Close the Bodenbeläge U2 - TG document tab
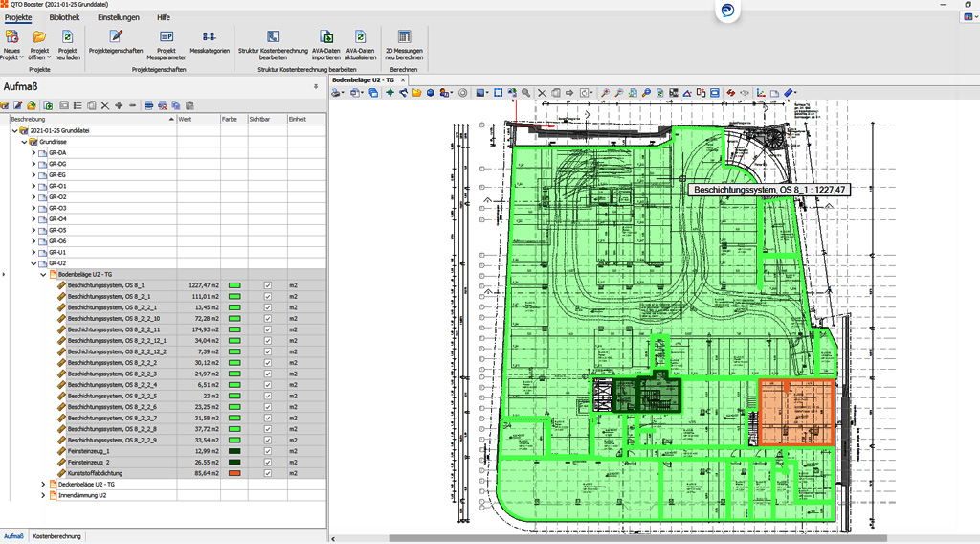The height and width of the screenshot is (544, 980). [x=404, y=79]
